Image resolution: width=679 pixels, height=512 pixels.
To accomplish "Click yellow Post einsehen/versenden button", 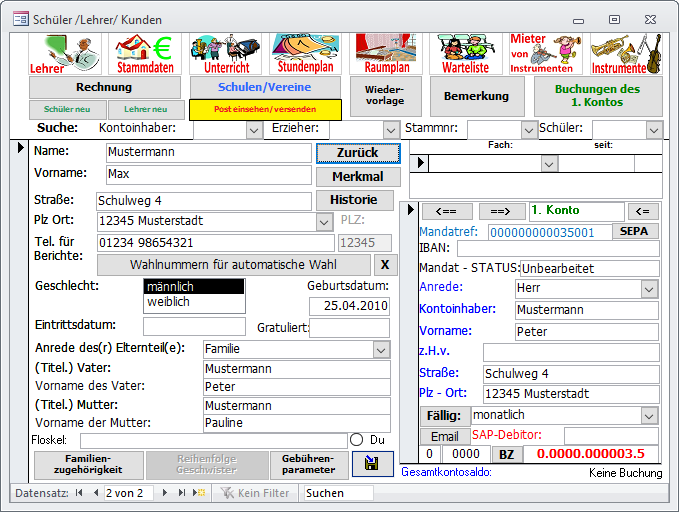I will (266, 110).
